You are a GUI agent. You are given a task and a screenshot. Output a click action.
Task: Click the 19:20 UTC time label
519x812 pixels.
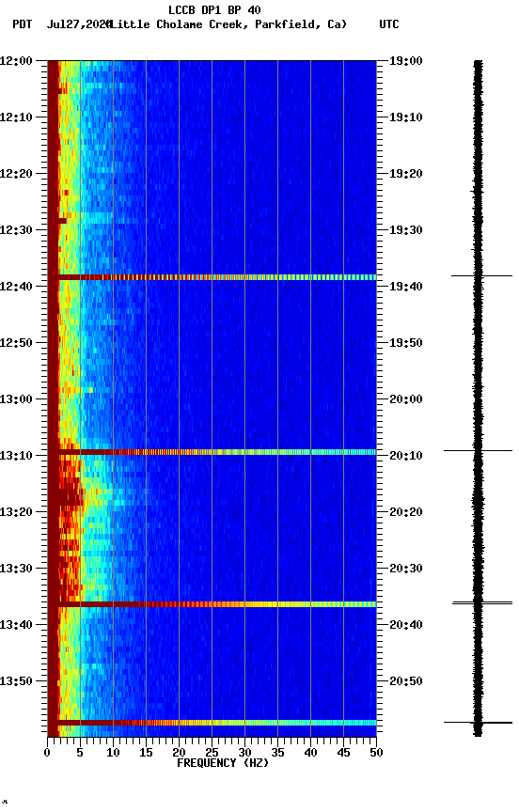[x=406, y=174]
